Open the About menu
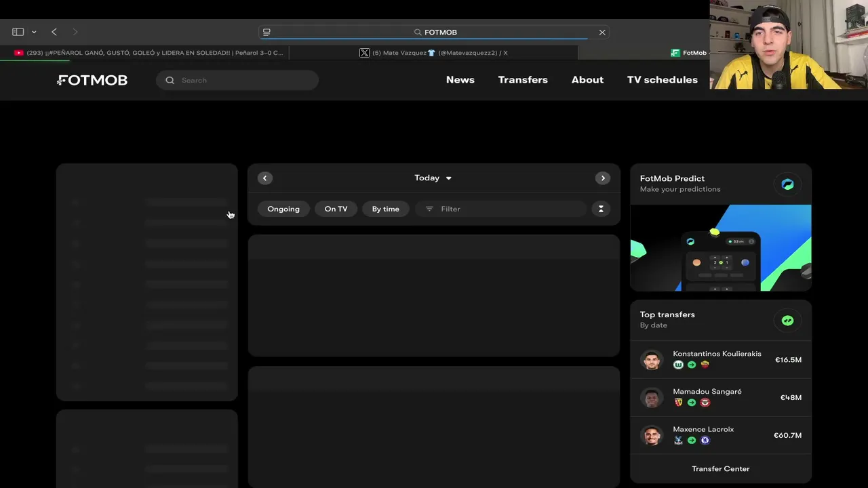This screenshot has height=488, width=868. point(587,80)
